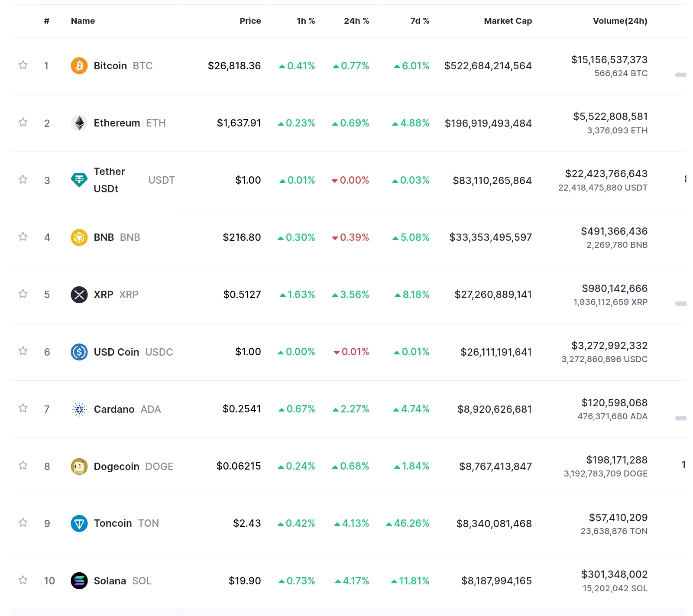Click the USD Coin logo icon
Screen dimensions: 693x616
point(79,352)
